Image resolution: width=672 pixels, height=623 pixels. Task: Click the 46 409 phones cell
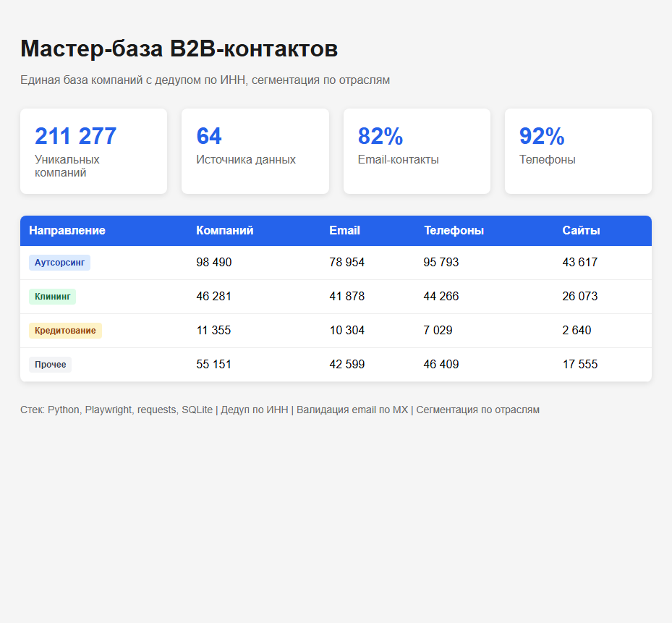tap(441, 365)
